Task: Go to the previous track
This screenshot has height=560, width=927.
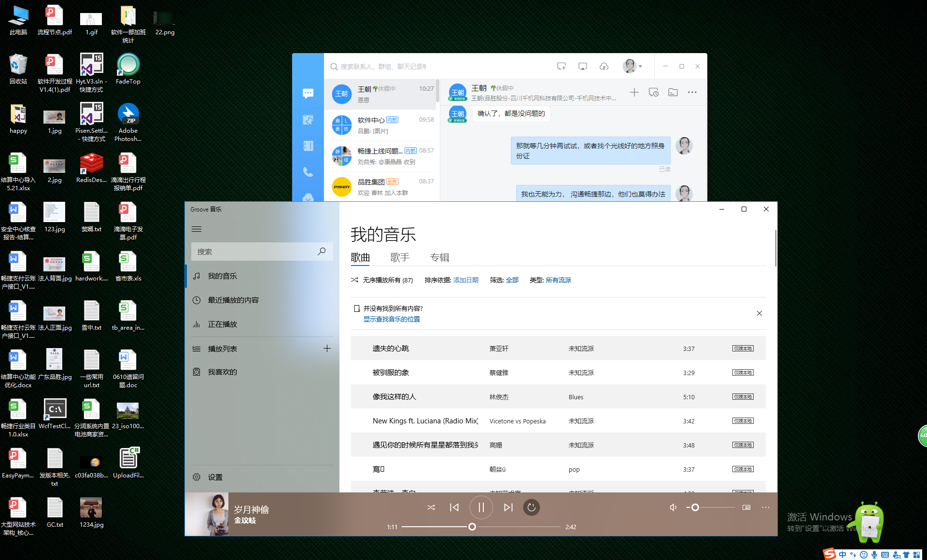Action: point(454,507)
